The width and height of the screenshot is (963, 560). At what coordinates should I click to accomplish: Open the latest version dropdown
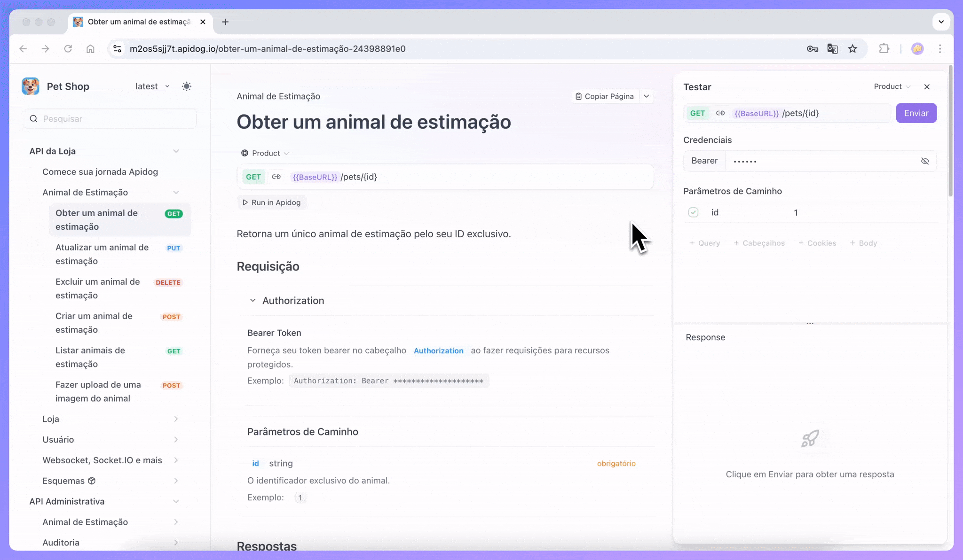(152, 86)
